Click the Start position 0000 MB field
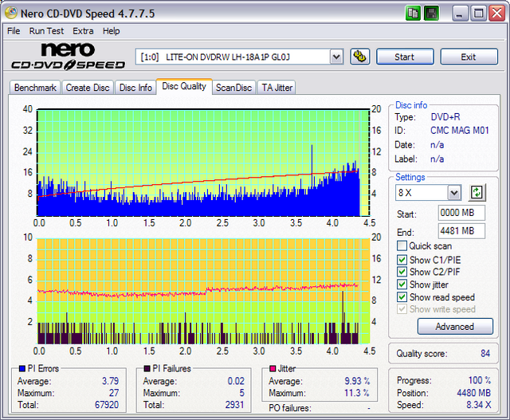510x420 pixels. tap(461, 213)
